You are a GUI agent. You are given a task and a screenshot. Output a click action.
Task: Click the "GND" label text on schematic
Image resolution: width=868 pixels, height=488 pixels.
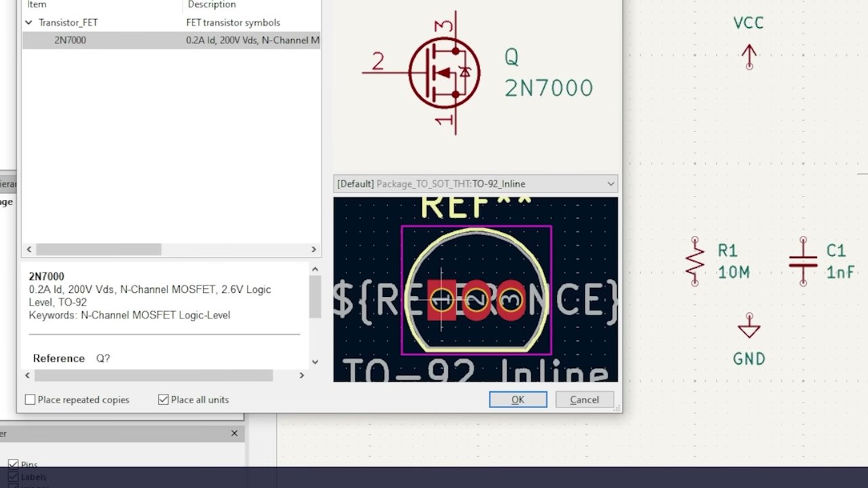coord(749,359)
